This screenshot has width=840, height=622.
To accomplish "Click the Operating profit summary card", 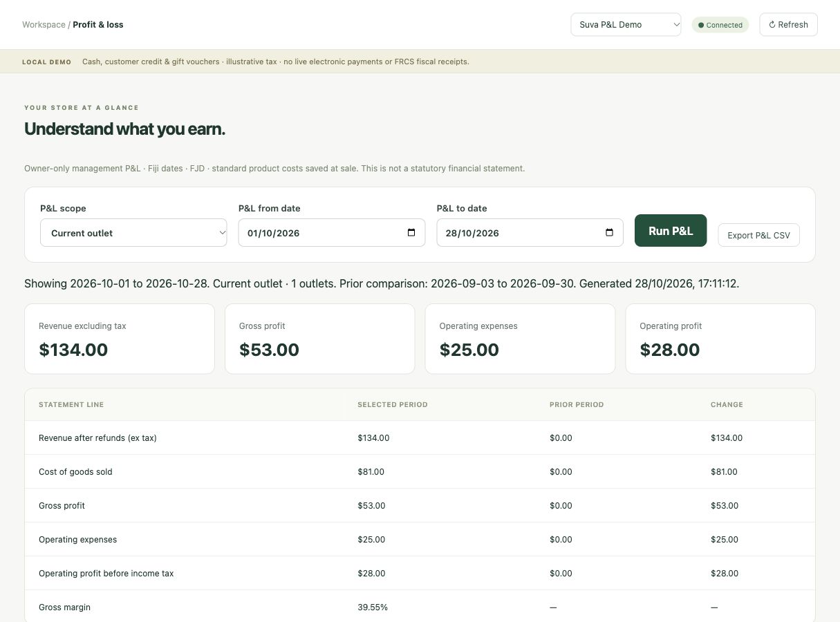I will [720, 339].
